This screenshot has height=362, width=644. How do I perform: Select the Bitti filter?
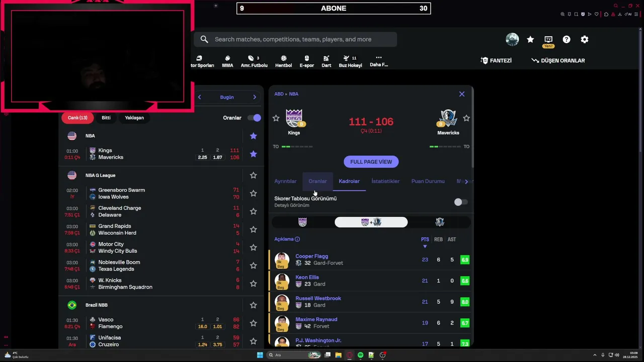[106, 118]
